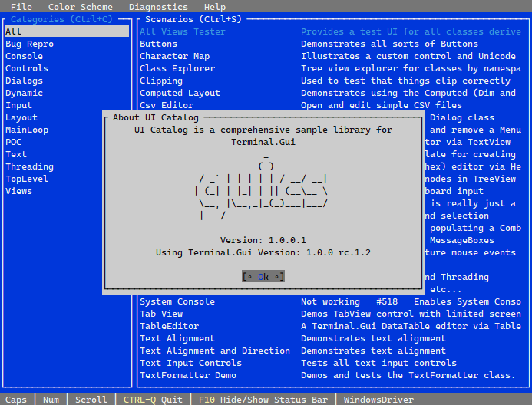Image resolution: width=532 pixels, height=405 pixels.
Task: Select the Character Map scenario
Action: click(174, 56)
